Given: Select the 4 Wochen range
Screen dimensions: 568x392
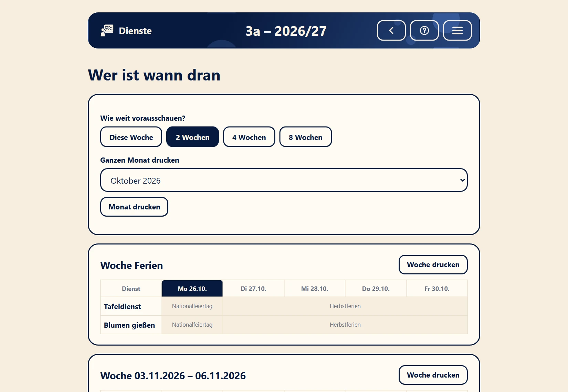Looking at the screenshot, I should (249, 137).
